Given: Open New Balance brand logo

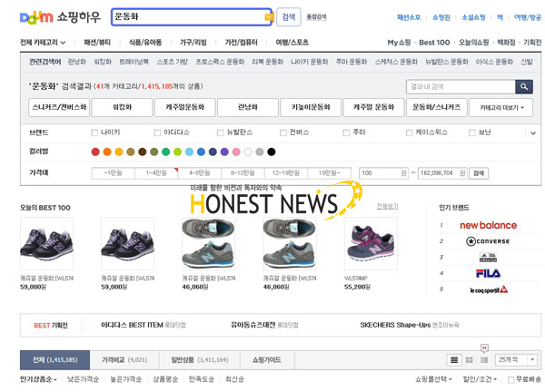Looking at the screenshot, I should coord(488,225).
